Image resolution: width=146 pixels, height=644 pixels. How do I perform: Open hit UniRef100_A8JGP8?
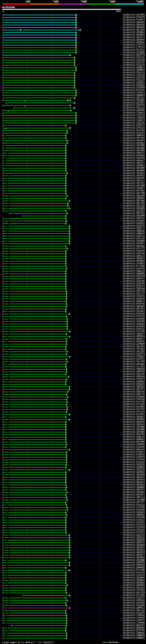(133, 30)
